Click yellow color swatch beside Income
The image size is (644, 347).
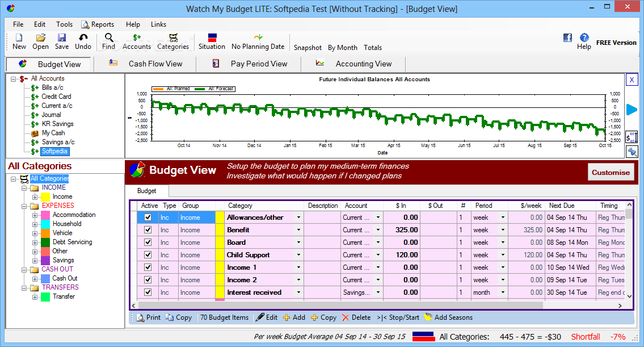pos(45,197)
